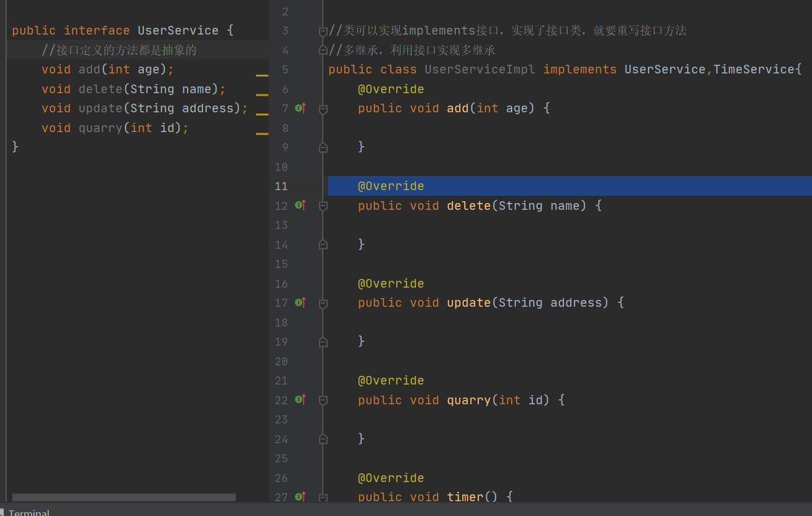This screenshot has height=516, width=812.
Task: Click the implements gutter icon on line 22
Action: pos(300,399)
